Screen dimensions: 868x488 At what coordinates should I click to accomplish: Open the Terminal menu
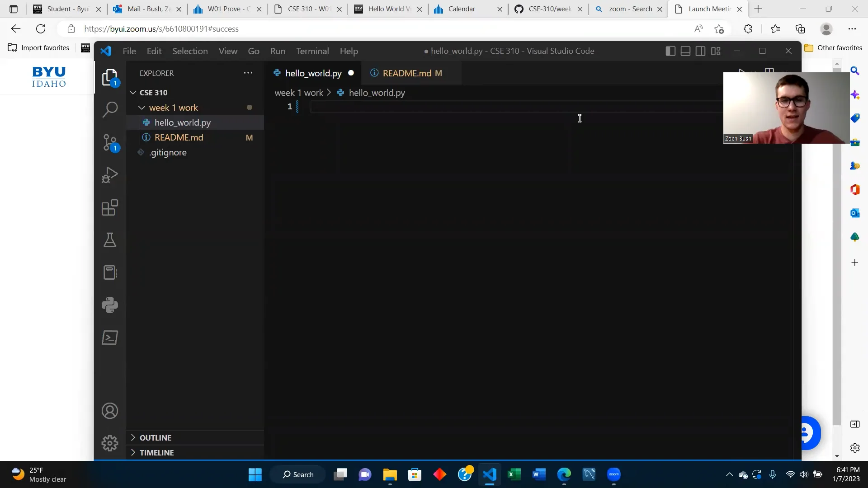(312, 51)
